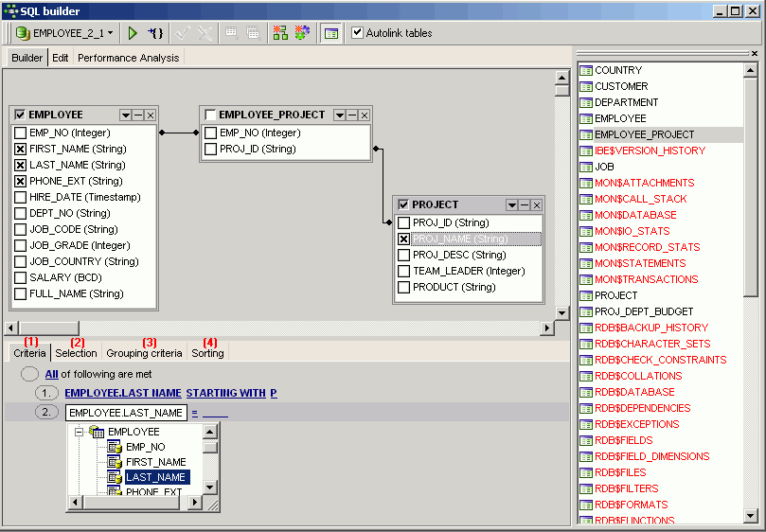This screenshot has width=766, height=532.
Task: Open the EMPLOYEE_2_1 database dropdown
Action: click(x=111, y=33)
